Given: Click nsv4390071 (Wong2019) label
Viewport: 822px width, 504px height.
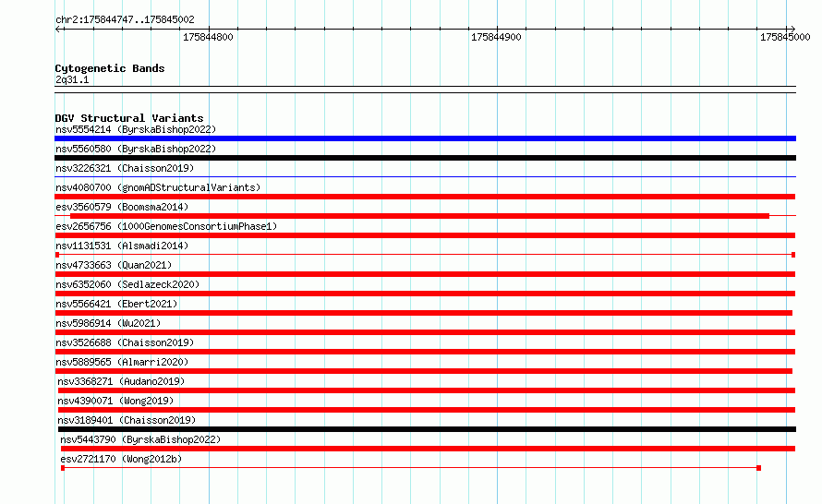Looking at the screenshot, I should [115, 401].
